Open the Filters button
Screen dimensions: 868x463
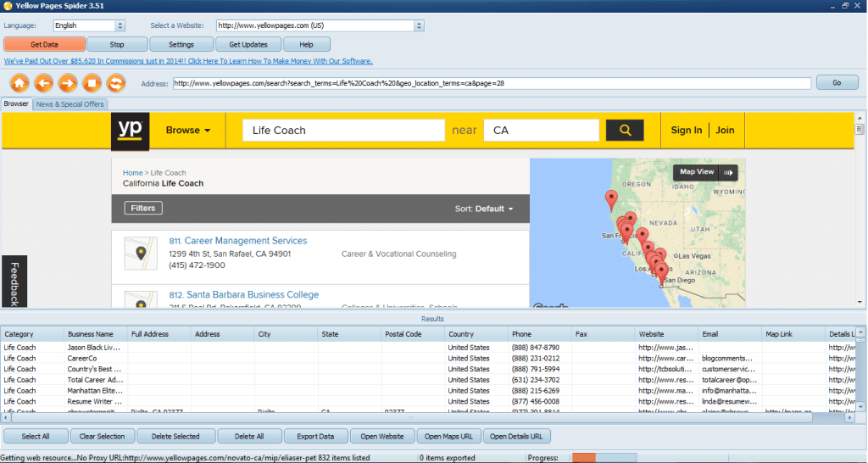(x=143, y=209)
